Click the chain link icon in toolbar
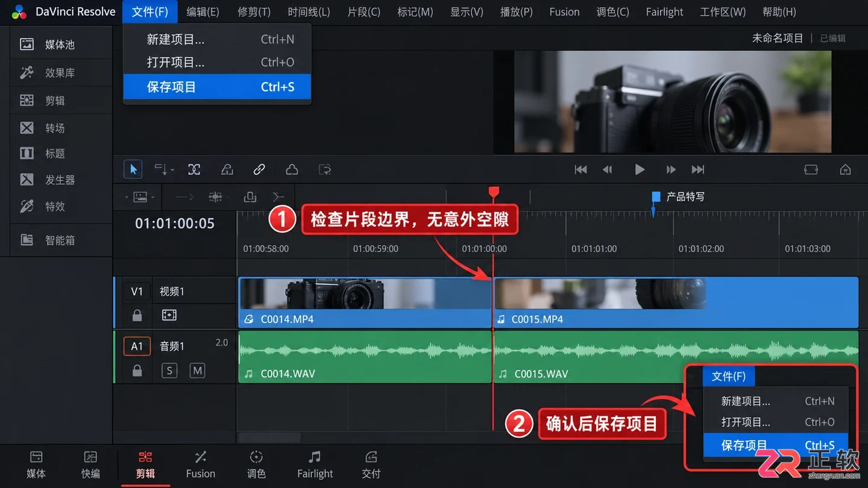 (259, 169)
